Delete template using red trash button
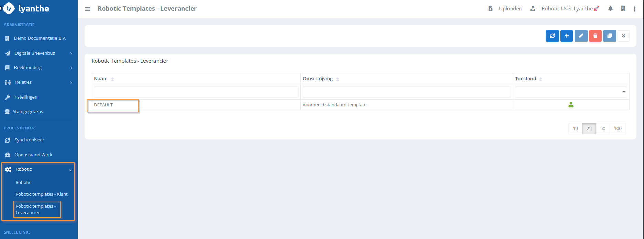644x239 pixels. coord(595,36)
